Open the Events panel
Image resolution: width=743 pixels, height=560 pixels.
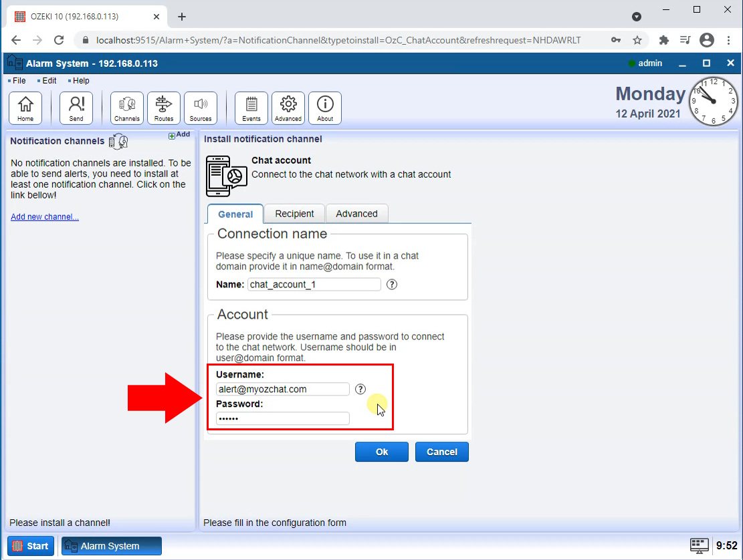[x=251, y=108]
